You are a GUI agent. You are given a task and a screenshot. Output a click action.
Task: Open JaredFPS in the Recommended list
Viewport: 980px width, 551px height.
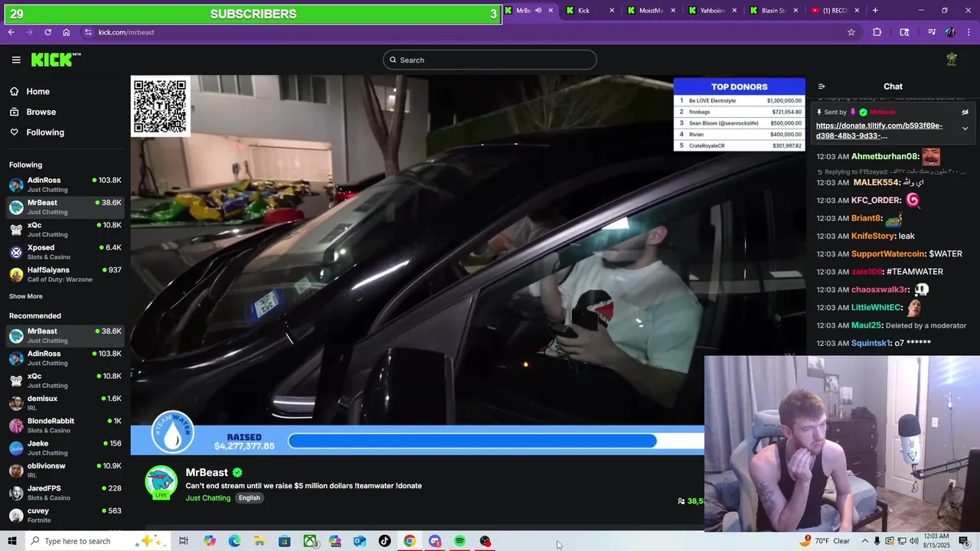click(x=65, y=492)
